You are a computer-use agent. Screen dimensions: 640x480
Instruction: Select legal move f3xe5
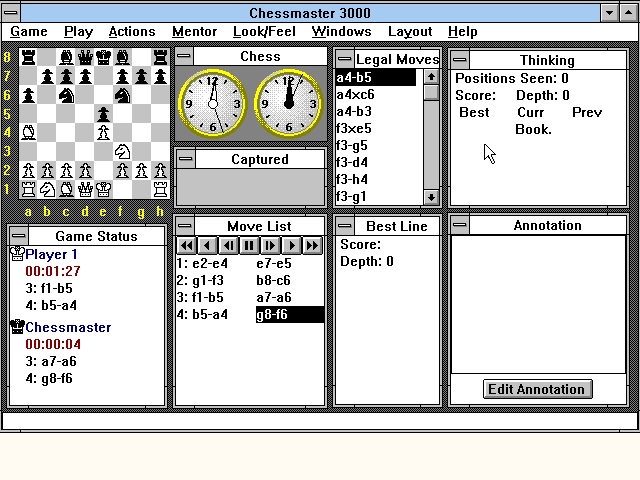click(x=376, y=129)
